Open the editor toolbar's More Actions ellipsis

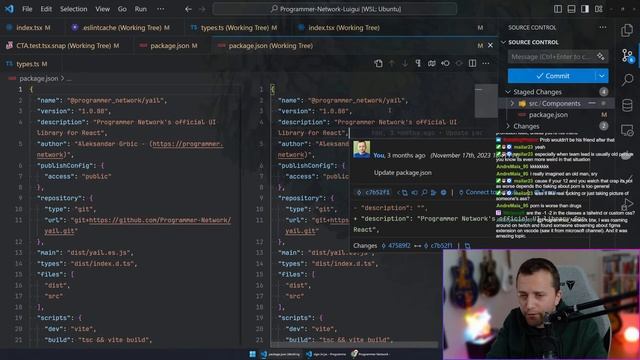(x=486, y=63)
